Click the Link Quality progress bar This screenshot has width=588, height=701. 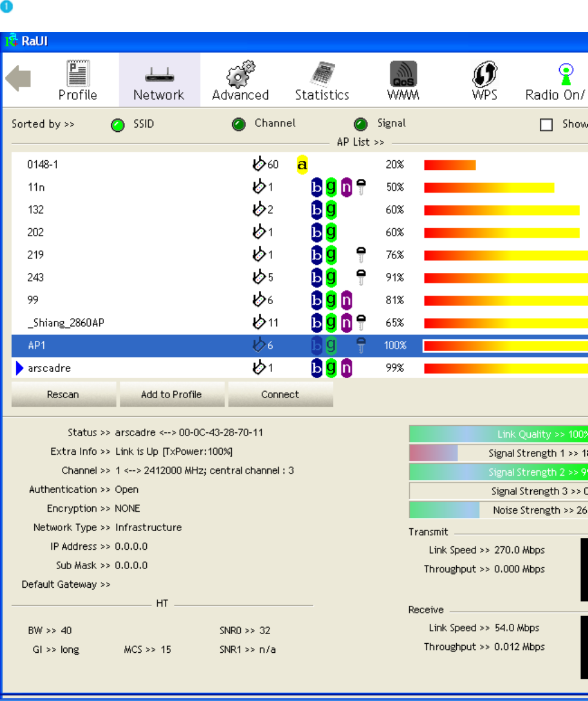tap(499, 434)
